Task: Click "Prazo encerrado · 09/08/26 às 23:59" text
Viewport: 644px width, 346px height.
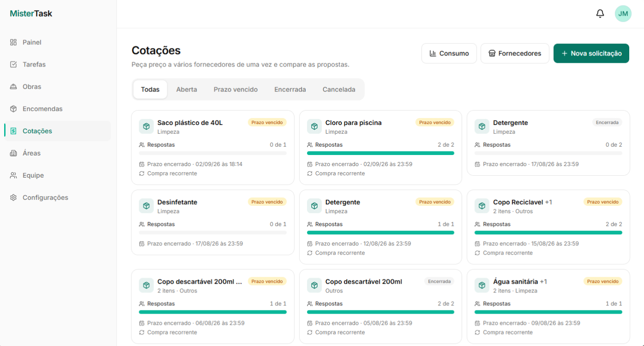Action: pyautogui.click(x=532, y=323)
